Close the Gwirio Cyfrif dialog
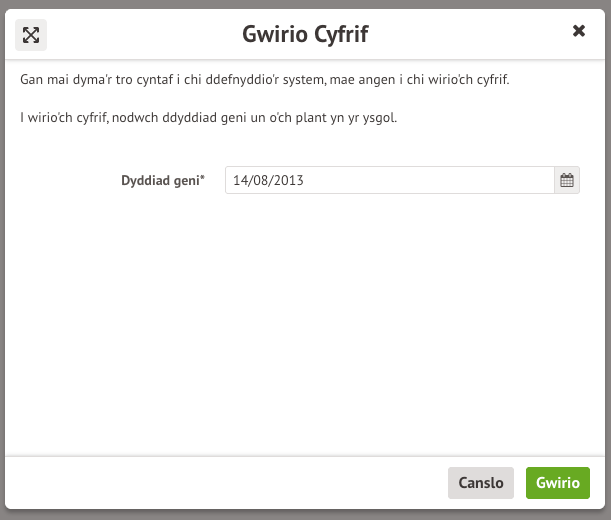Image resolution: width=611 pixels, height=520 pixels. click(x=578, y=31)
